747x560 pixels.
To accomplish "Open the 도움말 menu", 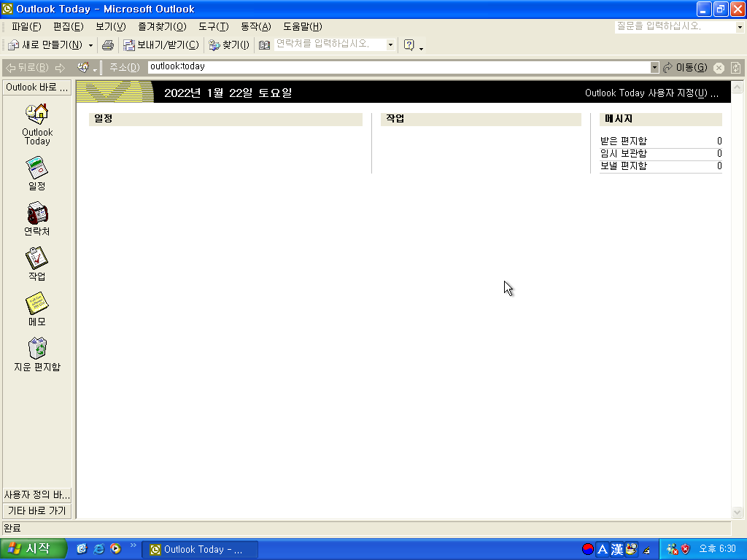I will [x=303, y=27].
